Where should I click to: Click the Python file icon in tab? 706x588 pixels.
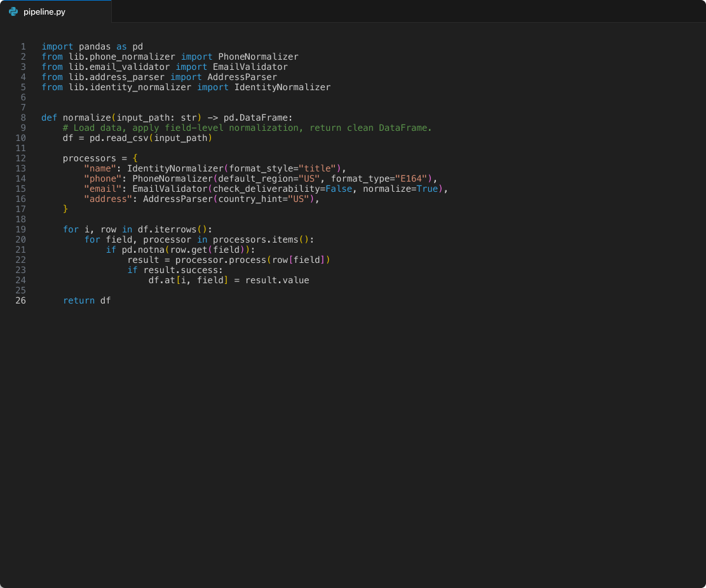tap(13, 11)
